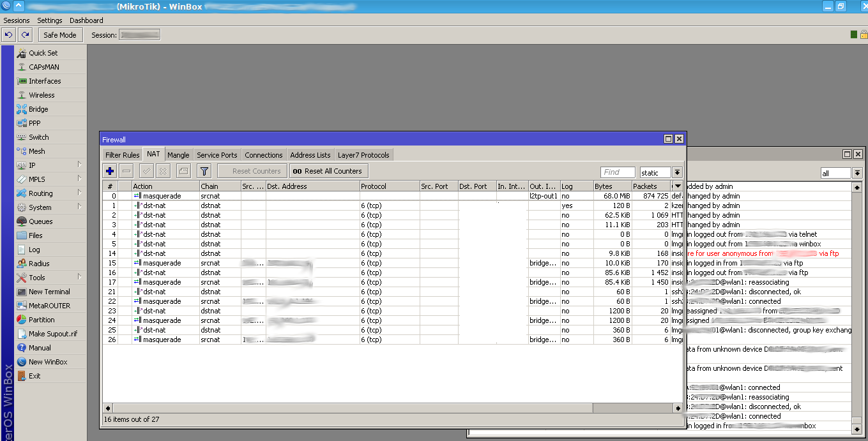Open Wireless from the sidebar
The image size is (868, 441).
42,95
